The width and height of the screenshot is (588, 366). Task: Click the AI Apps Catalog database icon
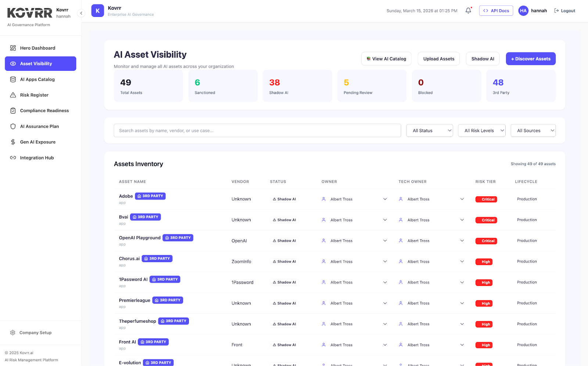pyautogui.click(x=13, y=79)
